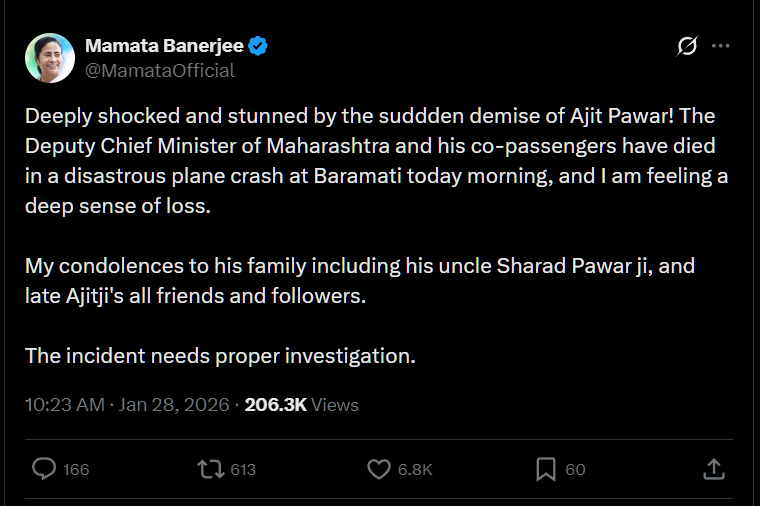Repost using the retweet arrows icon
The height and width of the screenshot is (506, 760).
tap(210, 469)
